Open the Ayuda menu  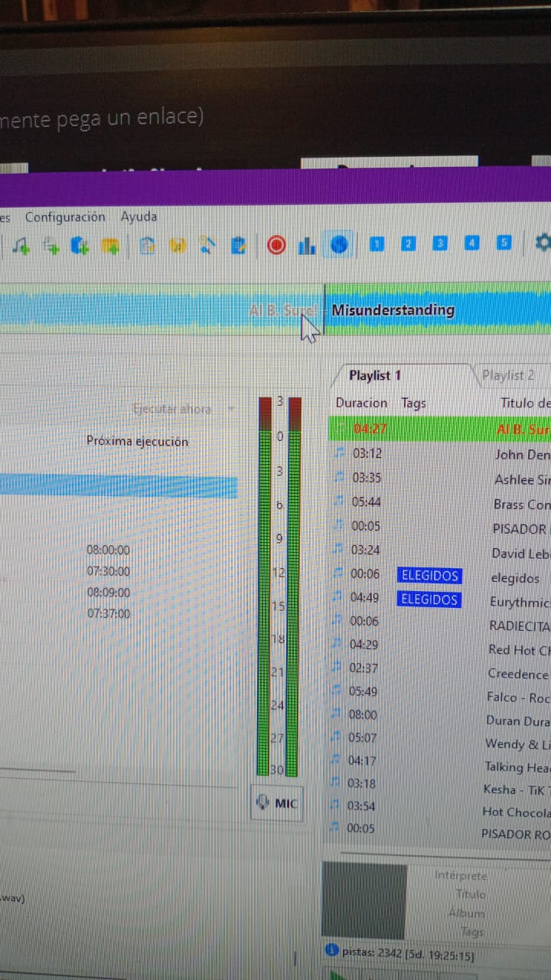click(139, 217)
